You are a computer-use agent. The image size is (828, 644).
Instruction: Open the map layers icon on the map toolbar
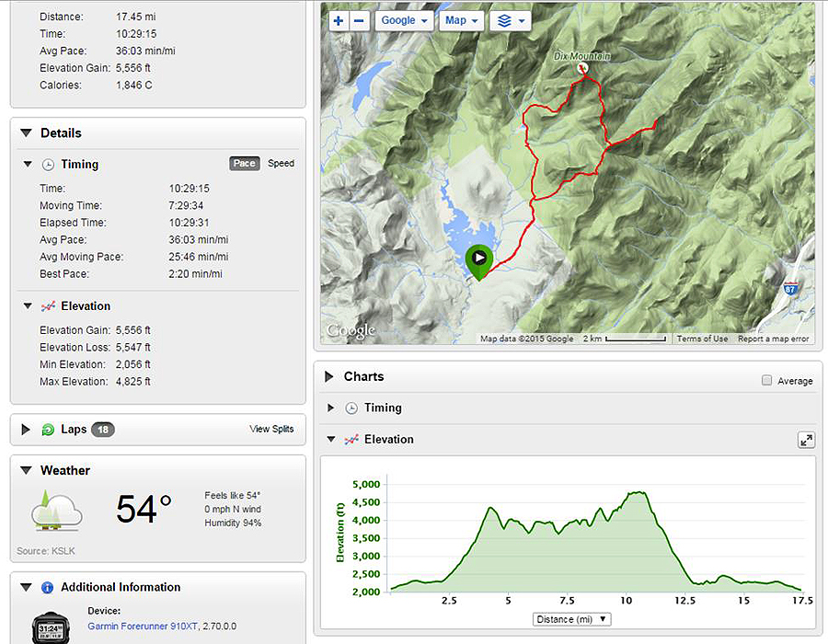505,19
